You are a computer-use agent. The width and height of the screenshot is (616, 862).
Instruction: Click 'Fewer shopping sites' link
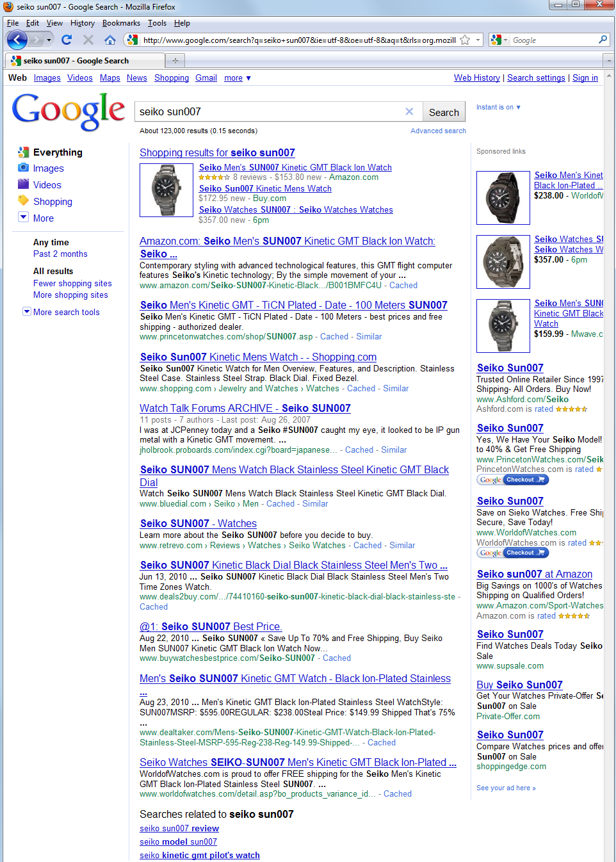(x=72, y=284)
